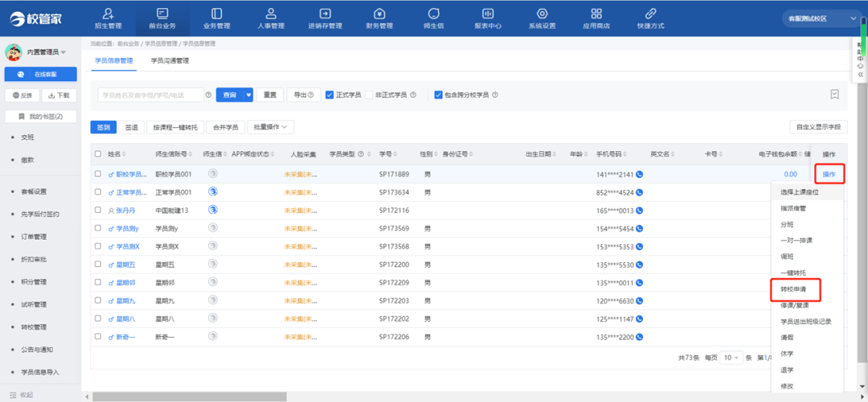This screenshot has height=402, width=868.
Task: Click the 校管家 logo
Action: coord(36,18)
